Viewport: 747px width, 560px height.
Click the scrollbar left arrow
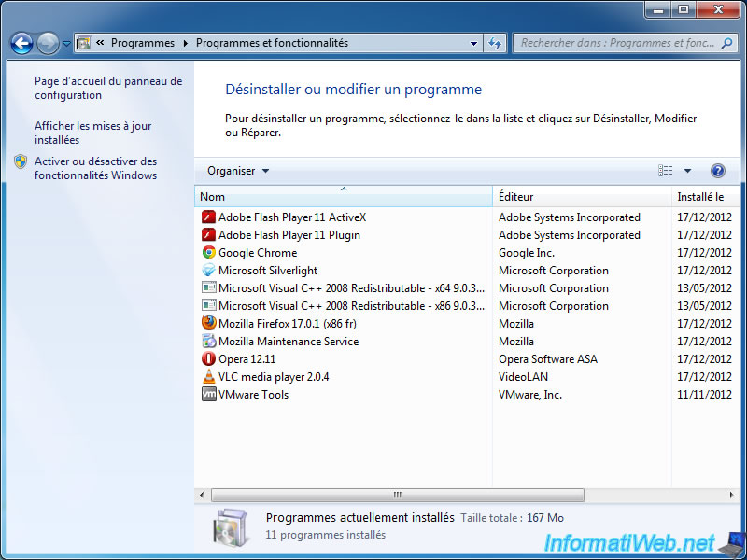pos(202,495)
